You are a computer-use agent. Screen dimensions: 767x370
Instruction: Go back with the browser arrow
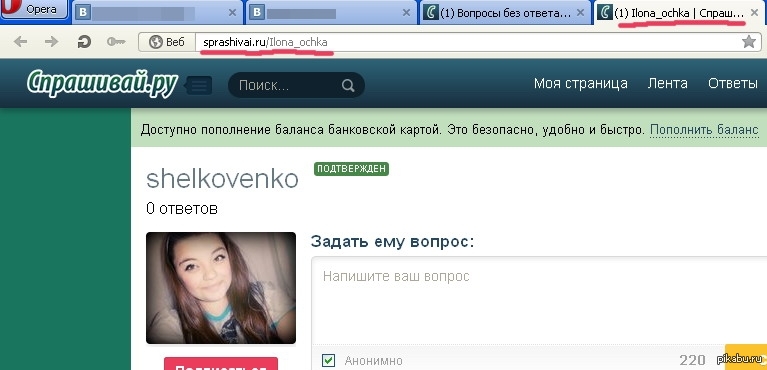pyautogui.click(x=20, y=42)
